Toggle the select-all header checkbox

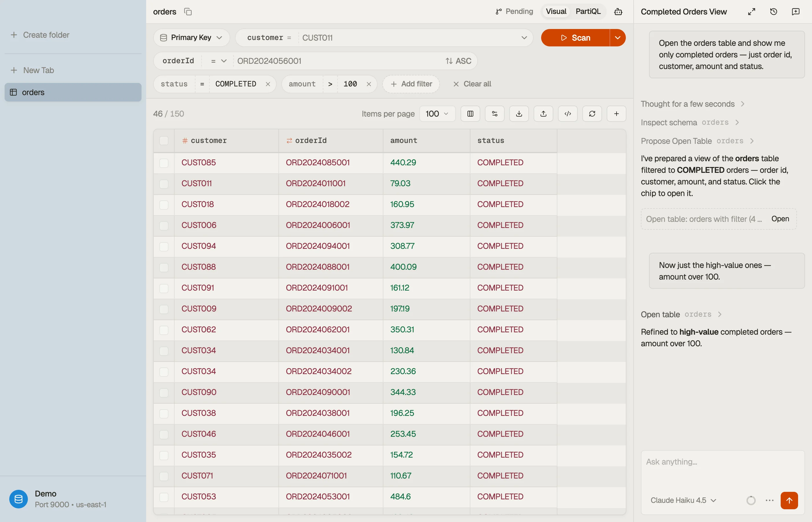[164, 141]
